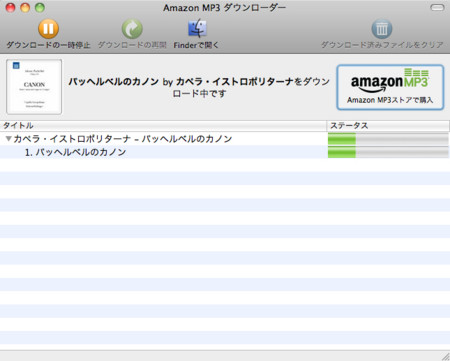Open in Finder via the Finder icon
Image resolution: width=450 pixels, height=361 pixels.
click(x=197, y=28)
